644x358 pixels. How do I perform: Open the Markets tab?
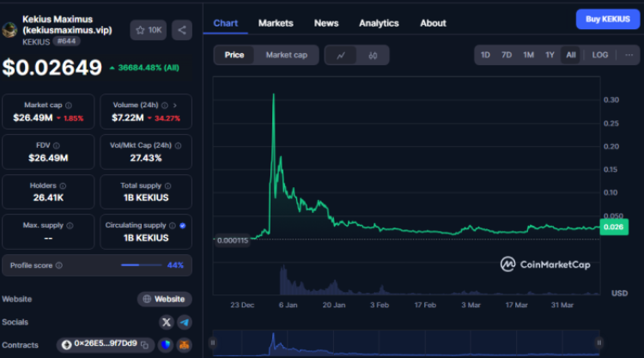(x=276, y=23)
